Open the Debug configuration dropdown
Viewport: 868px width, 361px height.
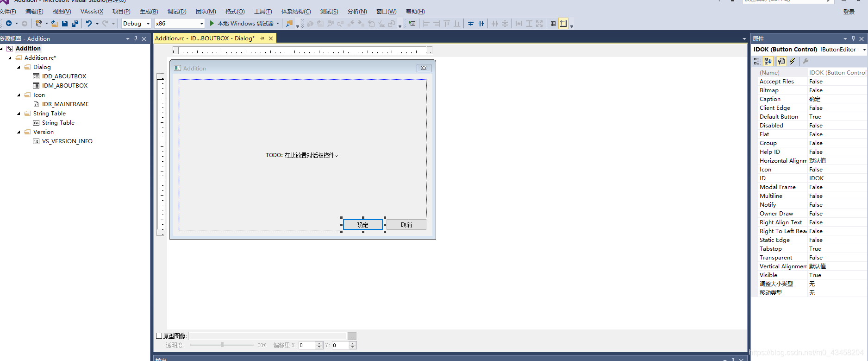coord(148,24)
